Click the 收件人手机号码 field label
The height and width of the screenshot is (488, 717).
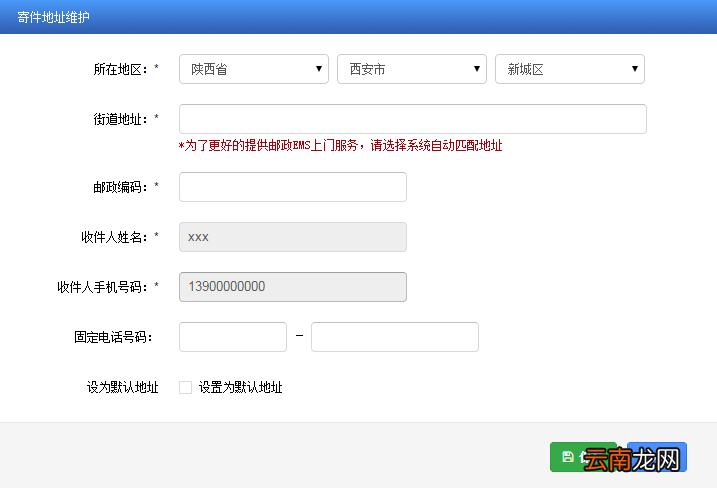[103, 287]
